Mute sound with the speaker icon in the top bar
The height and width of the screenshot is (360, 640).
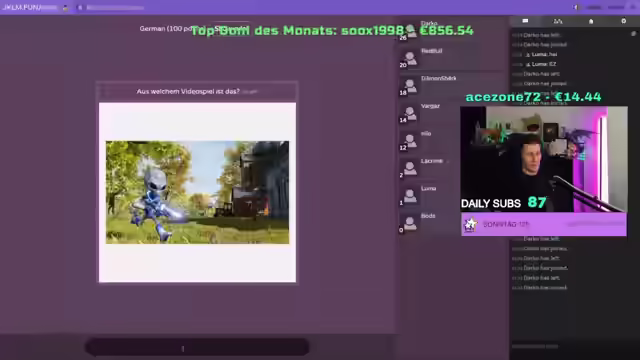point(576,7)
